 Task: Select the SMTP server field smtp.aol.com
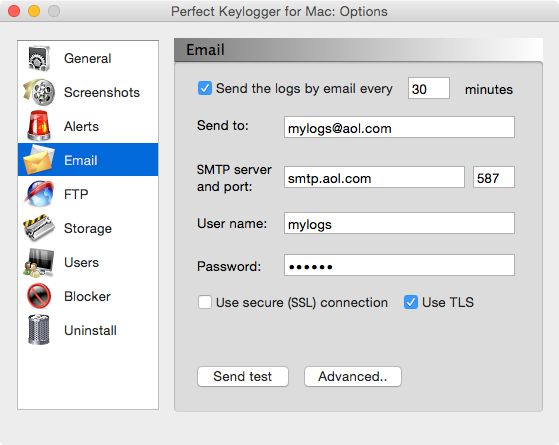pyautogui.click(x=374, y=177)
